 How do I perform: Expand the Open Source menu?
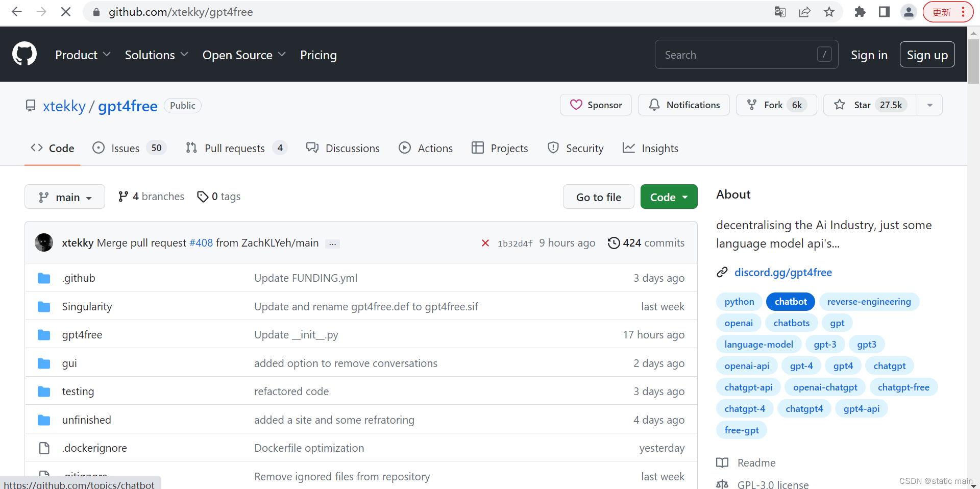244,55
